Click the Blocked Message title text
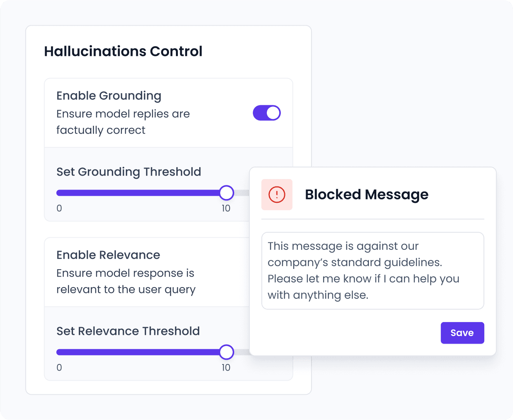 pos(366,194)
